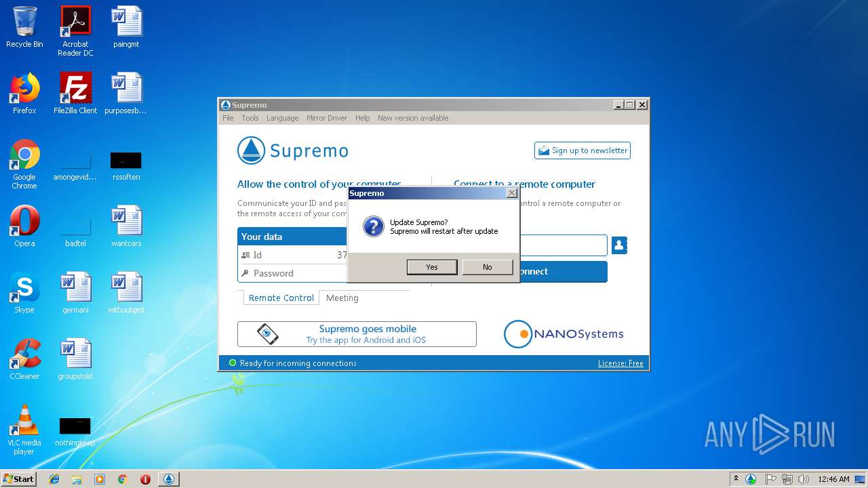Maximize the Supremo window

tap(630, 104)
